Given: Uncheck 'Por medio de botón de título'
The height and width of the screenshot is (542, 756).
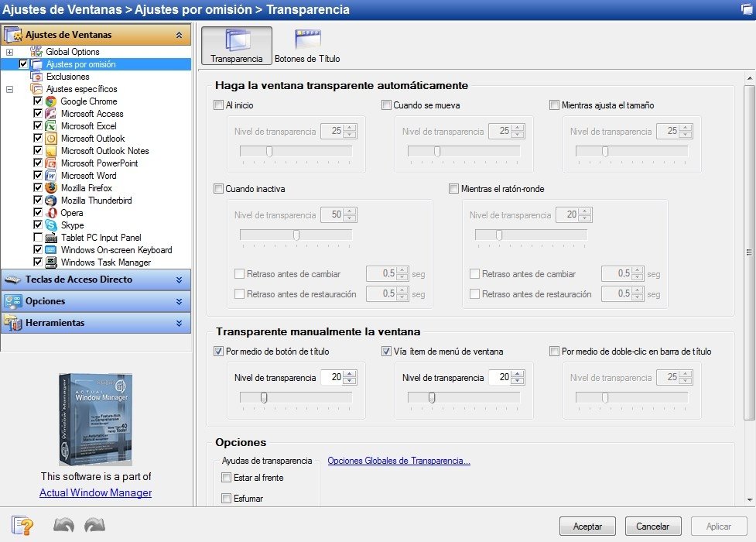Looking at the screenshot, I should click(219, 351).
